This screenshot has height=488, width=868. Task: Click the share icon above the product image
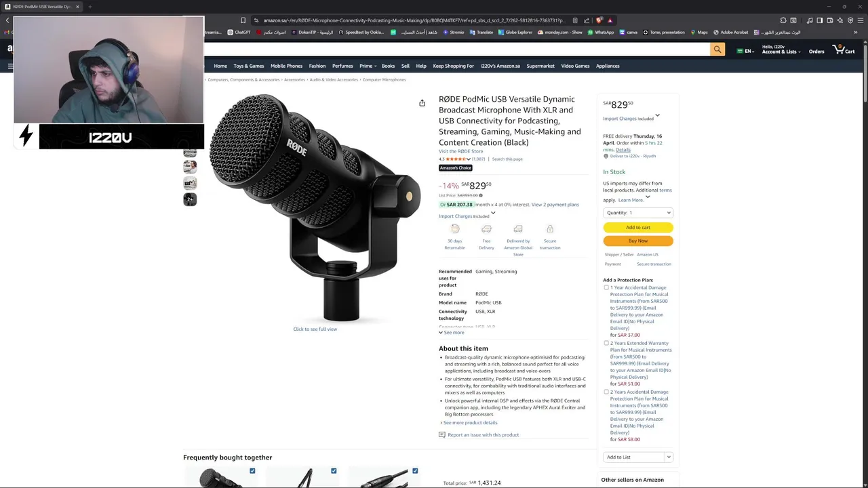click(422, 103)
